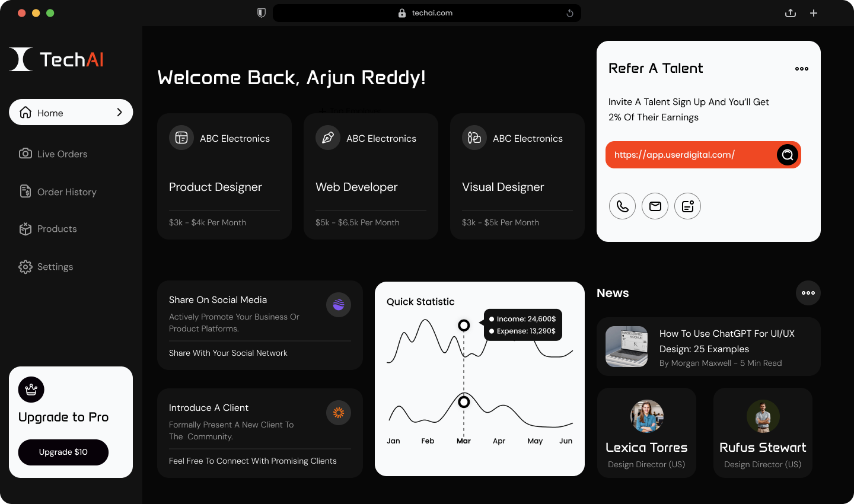Click the search icon on the referral link bar
The image size is (854, 504).
tap(787, 155)
